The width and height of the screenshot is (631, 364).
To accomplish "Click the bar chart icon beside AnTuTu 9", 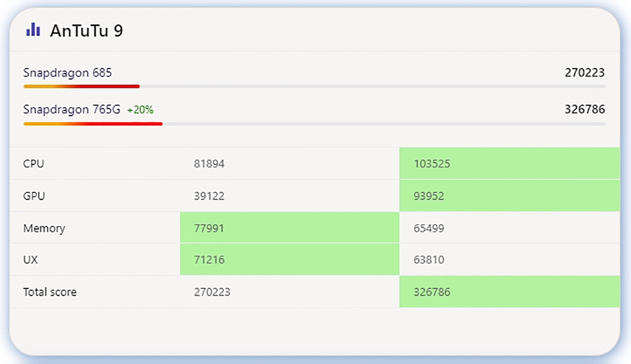I will [33, 29].
